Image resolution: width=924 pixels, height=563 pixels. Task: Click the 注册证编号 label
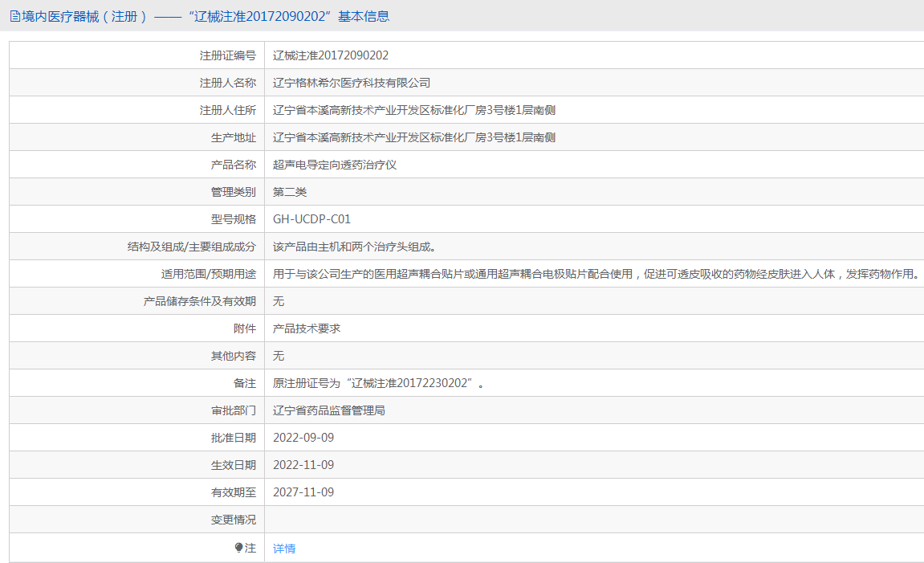227,55
